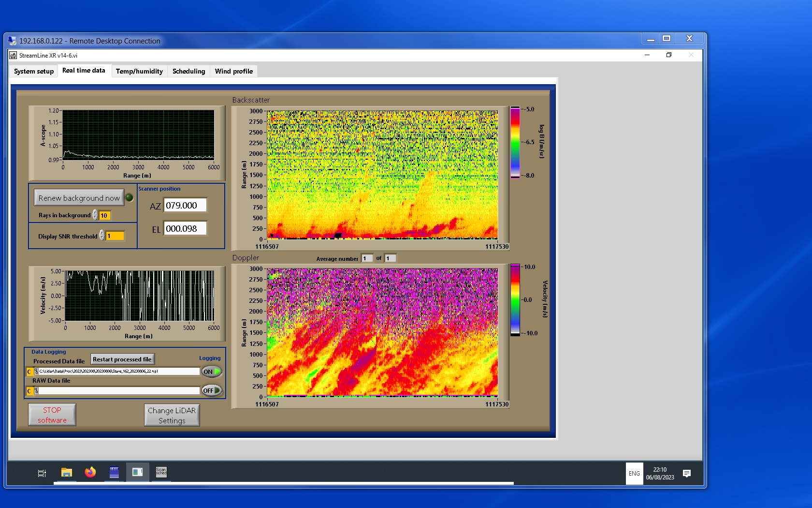Click the Average number value box
The width and height of the screenshot is (812, 508).
point(367,258)
